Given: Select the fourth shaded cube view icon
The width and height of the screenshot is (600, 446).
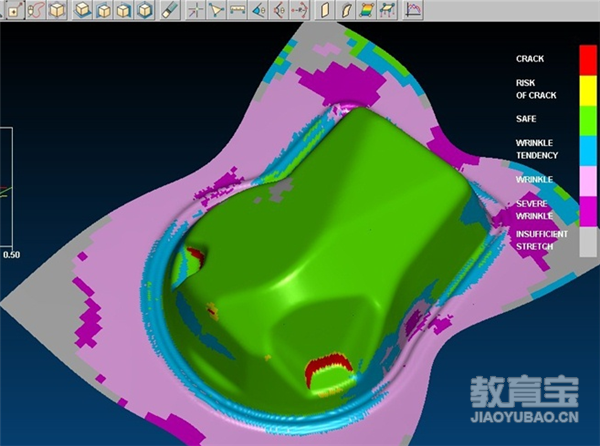Looking at the screenshot, I should point(145,10).
